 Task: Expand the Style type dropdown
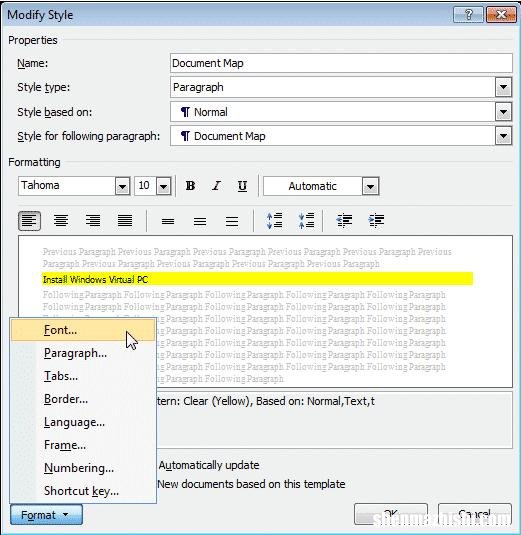click(x=503, y=87)
